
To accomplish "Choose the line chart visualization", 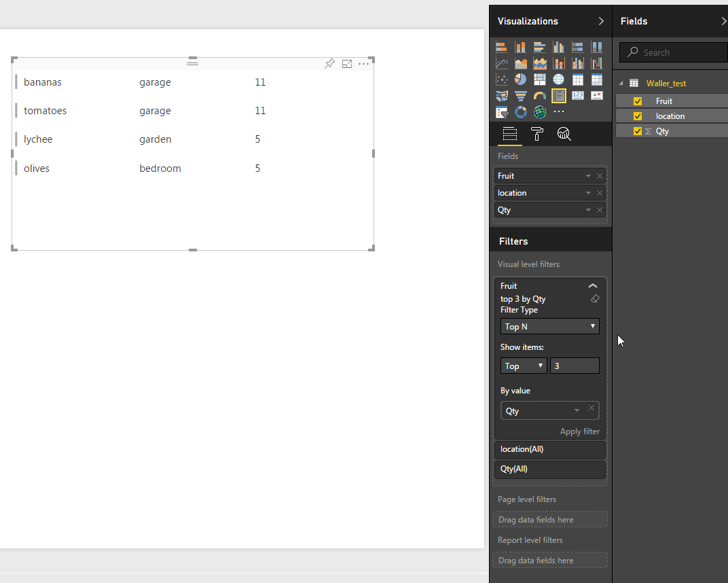I will point(502,63).
